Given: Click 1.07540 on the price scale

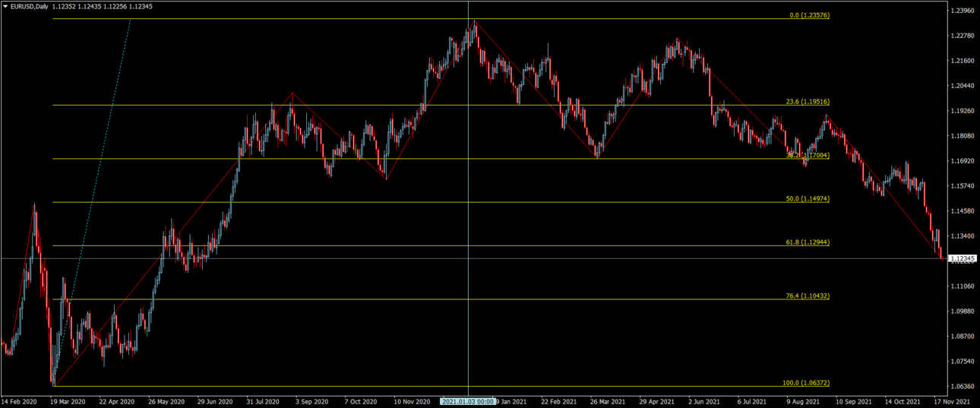Looking at the screenshot, I should tap(962, 362).
